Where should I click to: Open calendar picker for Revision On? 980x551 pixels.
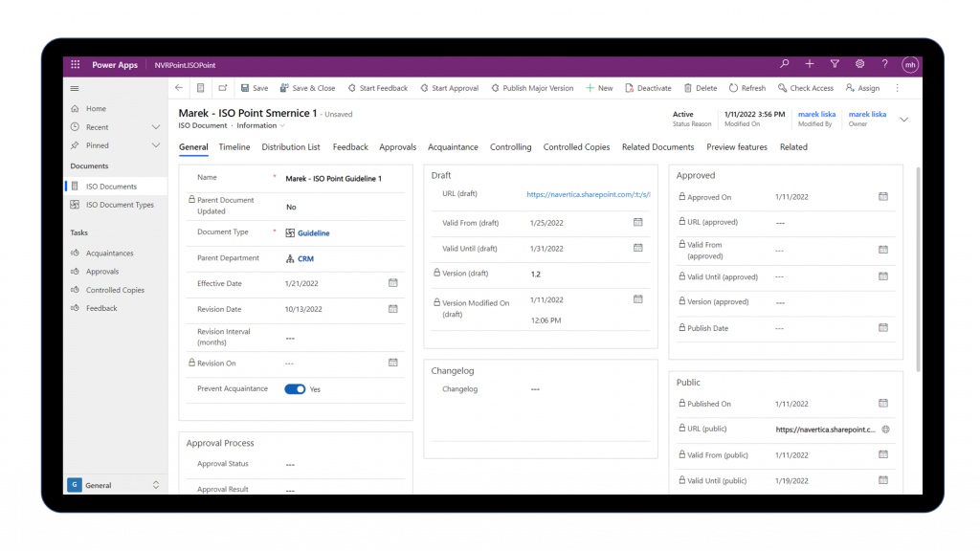point(393,363)
